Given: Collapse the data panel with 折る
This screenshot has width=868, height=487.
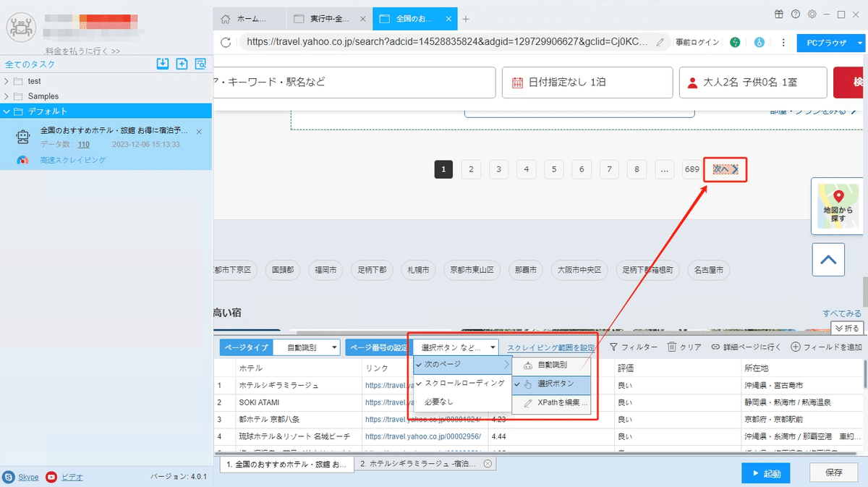Looking at the screenshot, I should coord(848,329).
